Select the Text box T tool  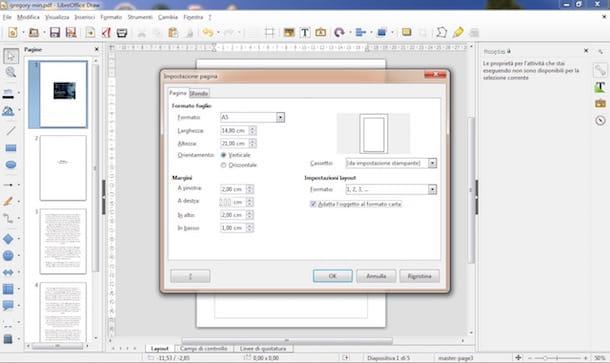(305, 32)
